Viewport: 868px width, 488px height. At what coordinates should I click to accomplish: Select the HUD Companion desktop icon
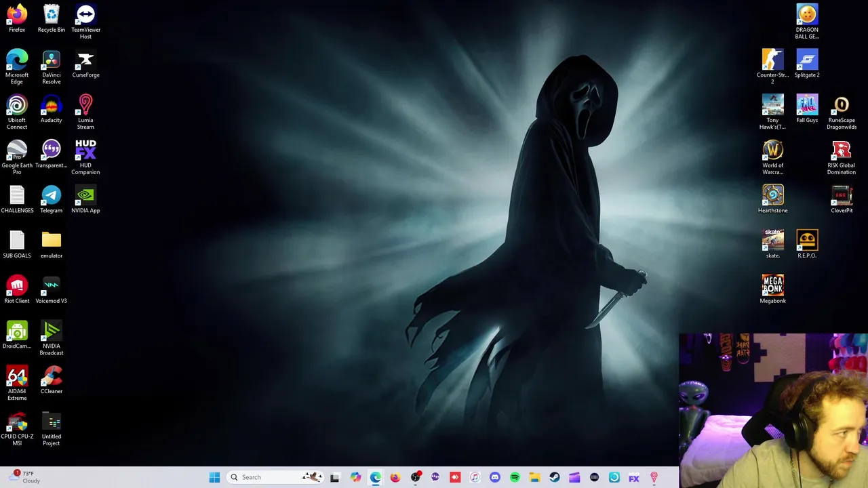(85, 157)
